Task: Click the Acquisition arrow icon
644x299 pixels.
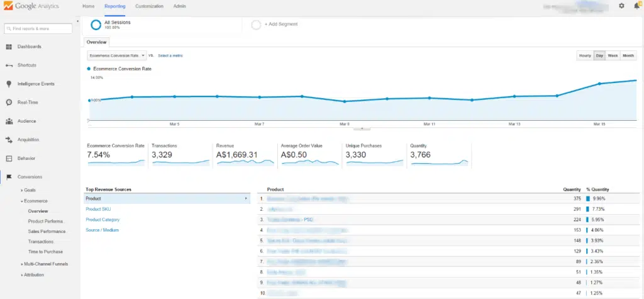Action: click(x=9, y=140)
